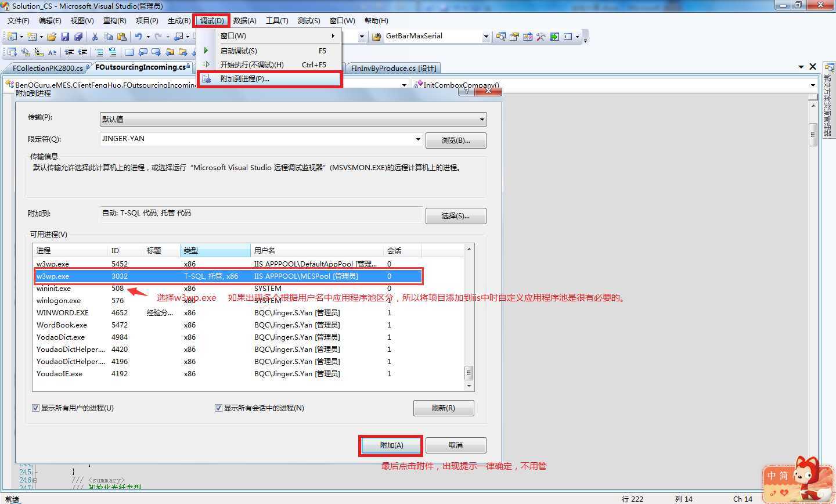
Task: Click the Comment Selection icon
Action: point(99,52)
